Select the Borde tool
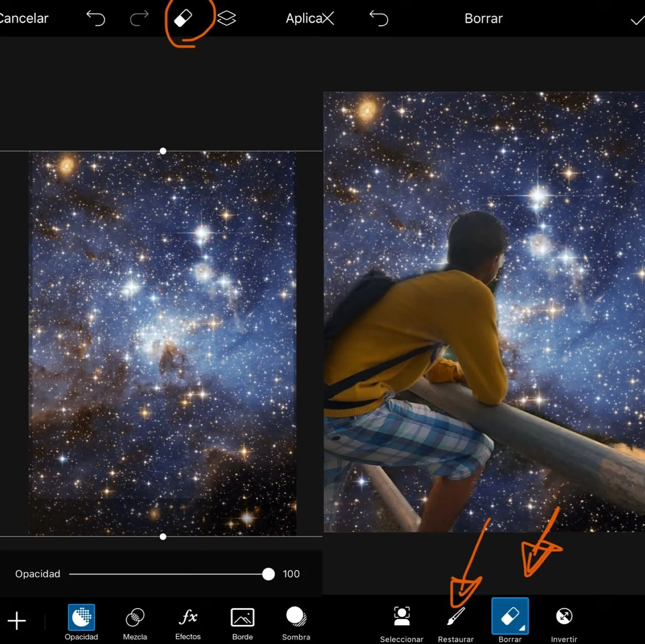Screen dimensions: 645x644 click(x=242, y=624)
